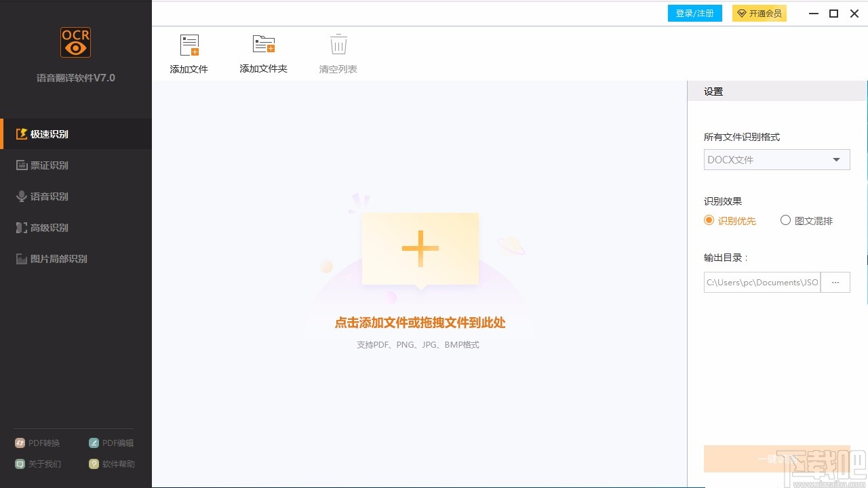Viewport: 868px width, 488px height.
Task: Click the PDF编辑 tool link
Action: (111, 443)
